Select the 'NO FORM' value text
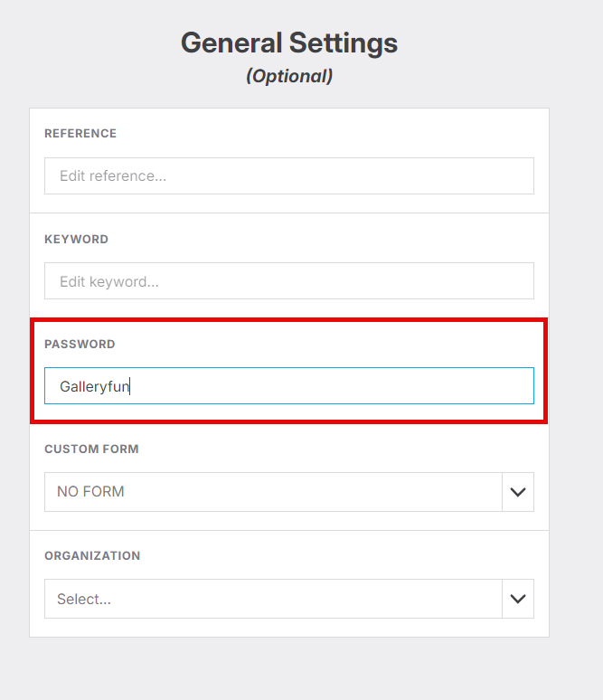 [90, 492]
